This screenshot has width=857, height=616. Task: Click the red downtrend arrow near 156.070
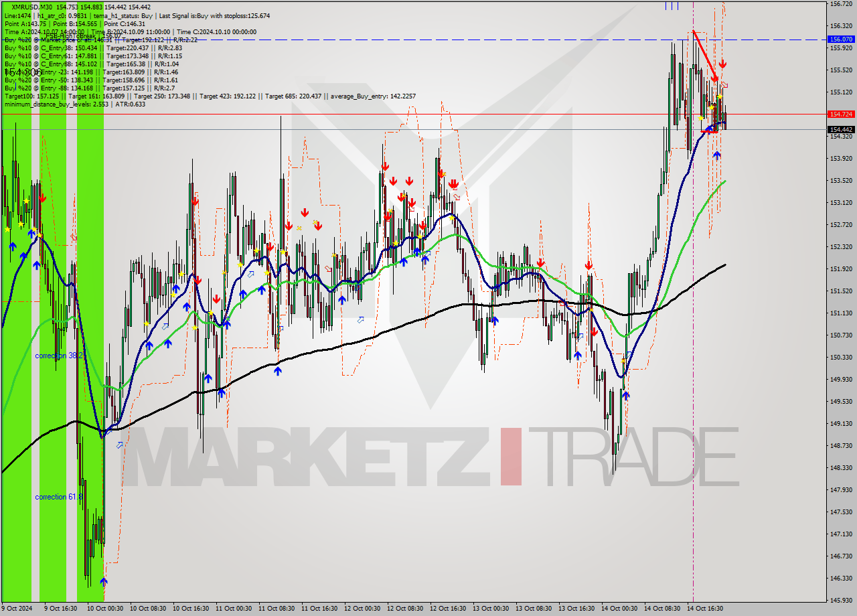[x=706, y=56]
